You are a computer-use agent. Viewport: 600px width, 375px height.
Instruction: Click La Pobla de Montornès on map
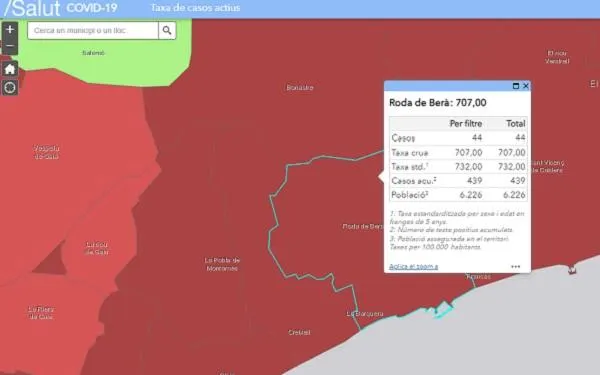coord(222,264)
